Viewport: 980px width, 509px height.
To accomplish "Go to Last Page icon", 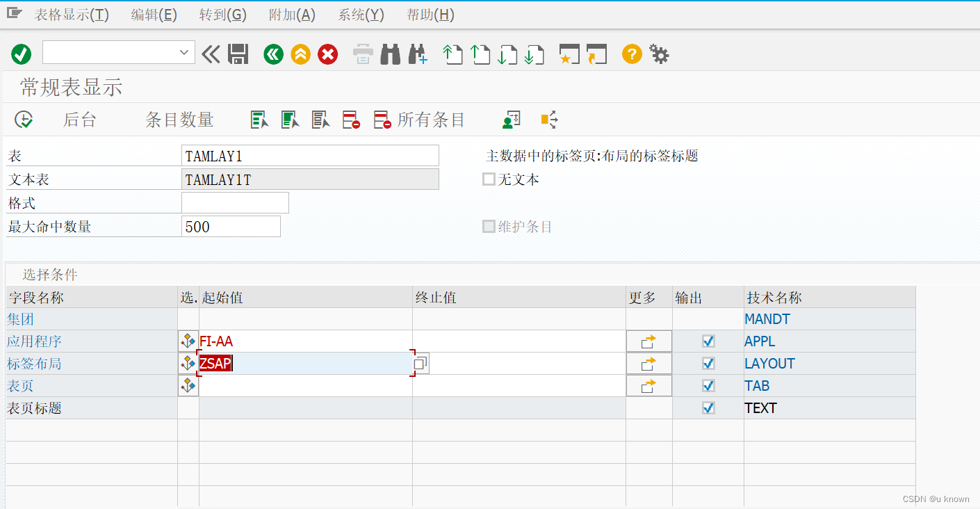I will pos(534,54).
